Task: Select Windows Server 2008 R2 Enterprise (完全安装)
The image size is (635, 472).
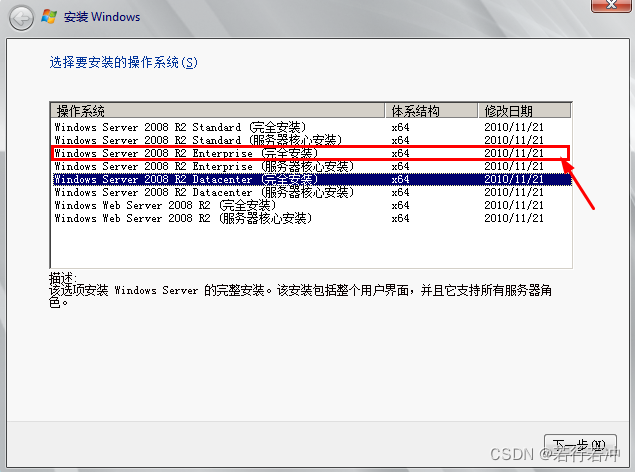Action: click(311, 153)
